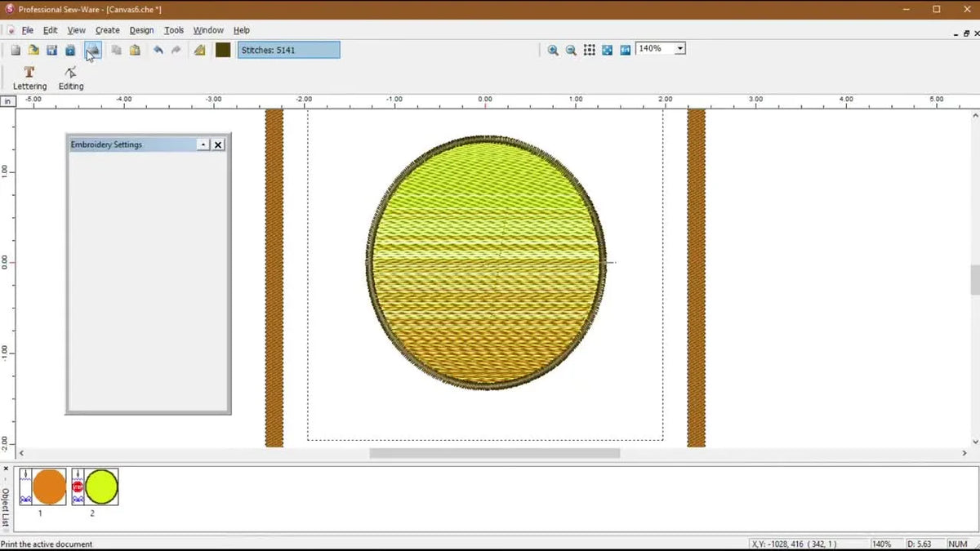Click the ruler measure tool icon
Screen dimensions: 980x551
(199, 50)
